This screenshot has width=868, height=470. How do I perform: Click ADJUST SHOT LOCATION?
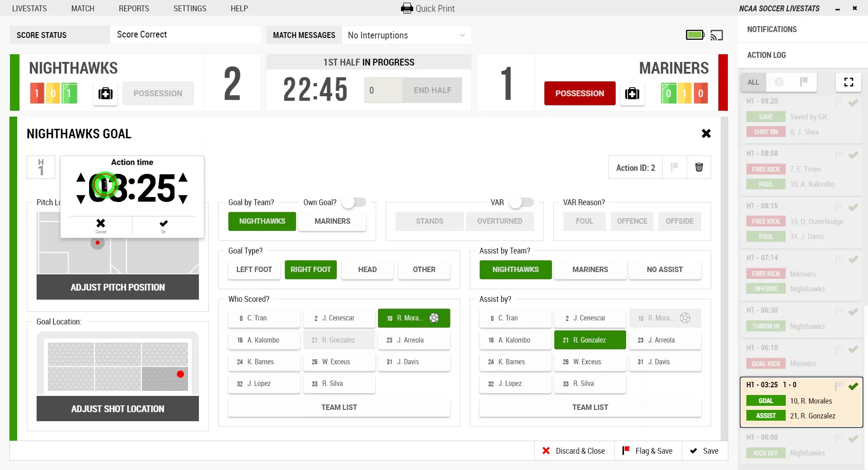[118, 409]
